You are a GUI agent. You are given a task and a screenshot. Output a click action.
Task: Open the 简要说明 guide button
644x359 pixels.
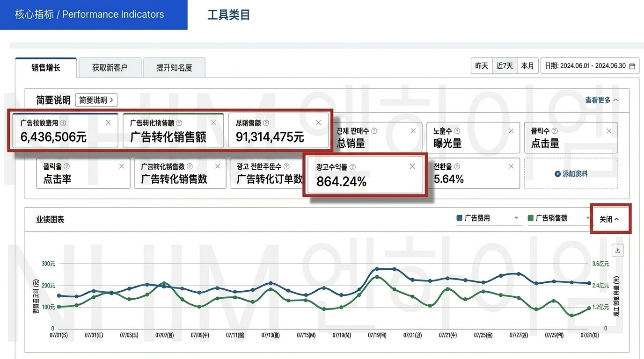pyautogui.click(x=96, y=100)
